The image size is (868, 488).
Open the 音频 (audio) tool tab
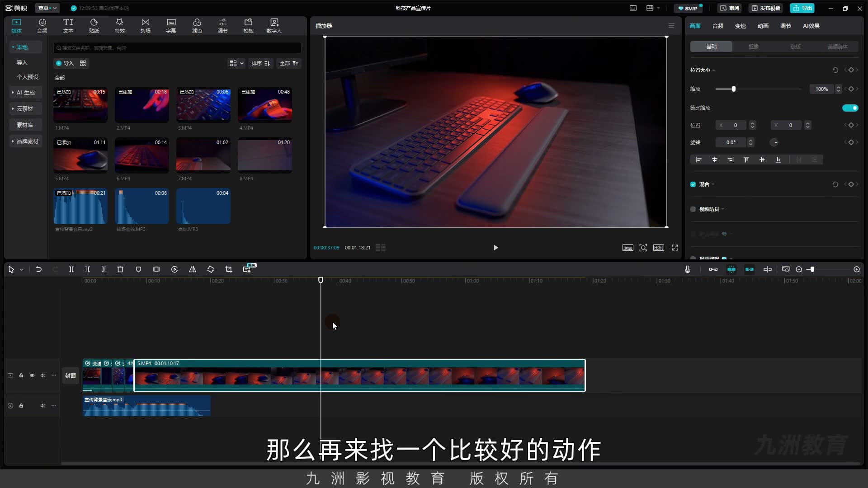pos(42,26)
